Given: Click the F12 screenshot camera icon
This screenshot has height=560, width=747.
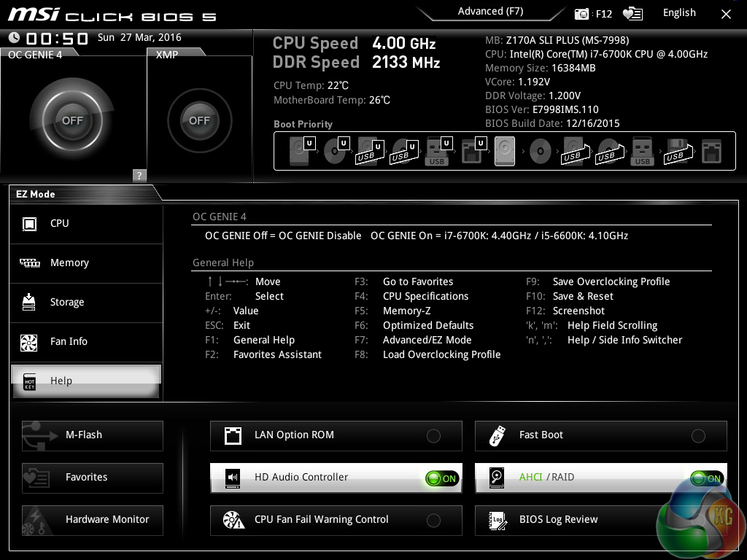Looking at the screenshot, I should pos(581,15).
